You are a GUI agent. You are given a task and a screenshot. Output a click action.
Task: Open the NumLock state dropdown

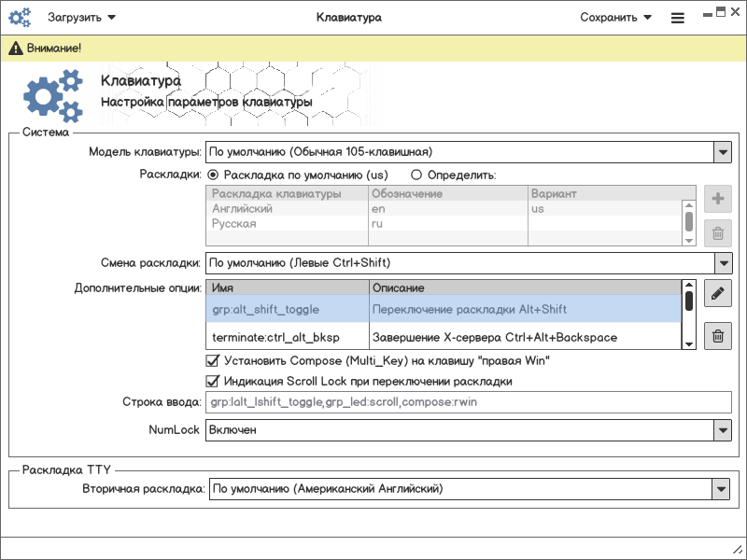tap(722, 429)
